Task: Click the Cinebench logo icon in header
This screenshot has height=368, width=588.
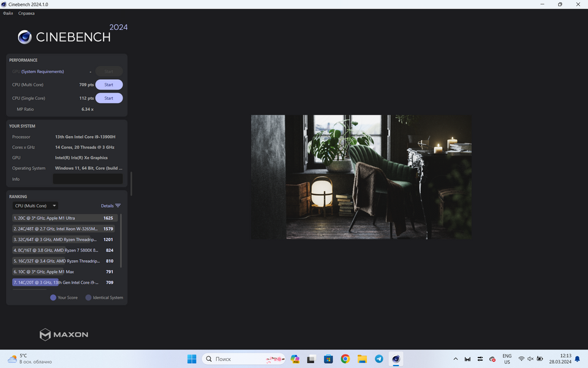Action: [x=24, y=37]
